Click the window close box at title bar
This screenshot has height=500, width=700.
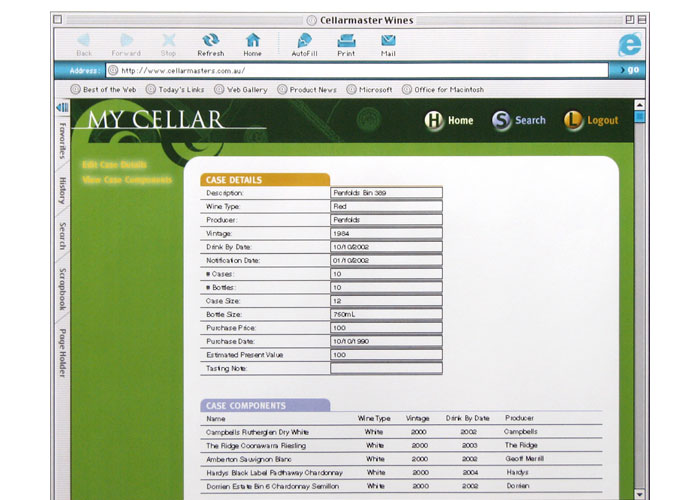[58, 19]
